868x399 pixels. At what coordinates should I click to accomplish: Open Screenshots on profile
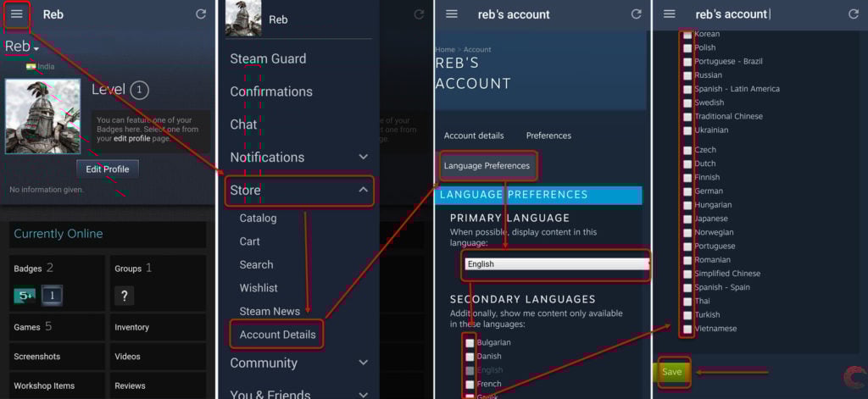[37, 357]
